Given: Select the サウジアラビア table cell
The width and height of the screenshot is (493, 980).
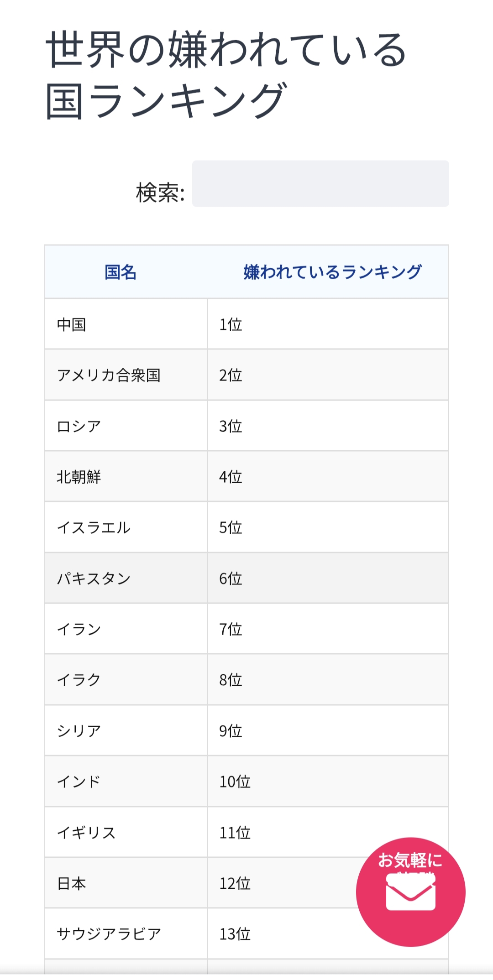Looking at the screenshot, I should (x=109, y=934).
